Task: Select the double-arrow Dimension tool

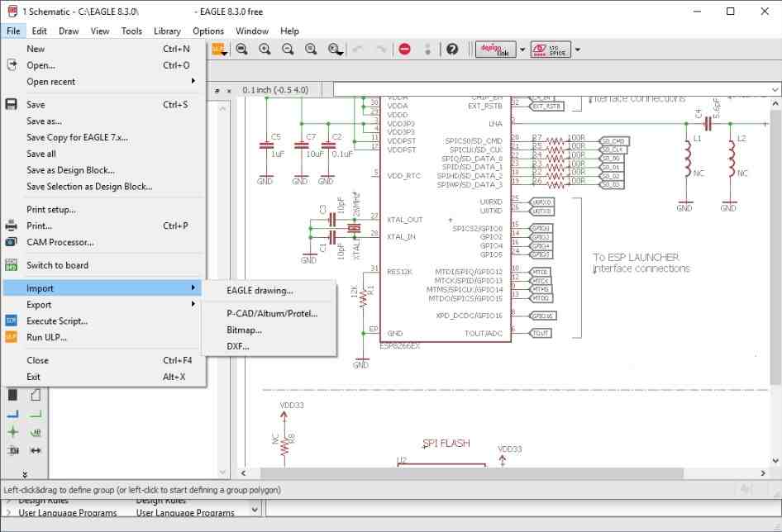Action: pyautogui.click(x=36, y=450)
